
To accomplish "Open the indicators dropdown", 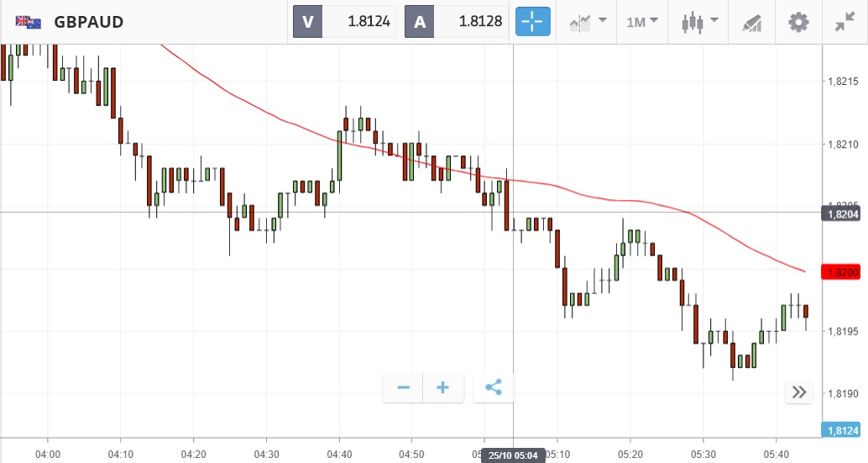I will click(x=588, y=22).
